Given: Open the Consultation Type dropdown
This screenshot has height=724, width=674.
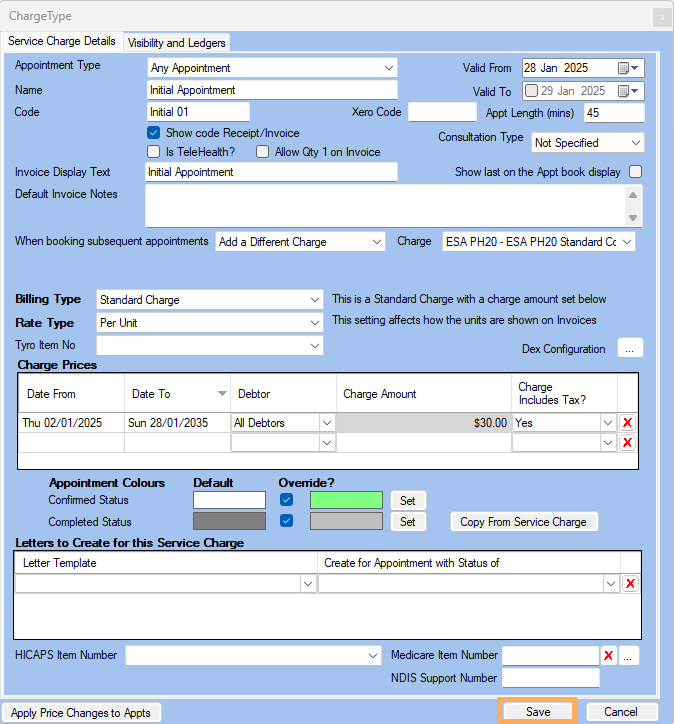Looking at the screenshot, I should (x=636, y=143).
